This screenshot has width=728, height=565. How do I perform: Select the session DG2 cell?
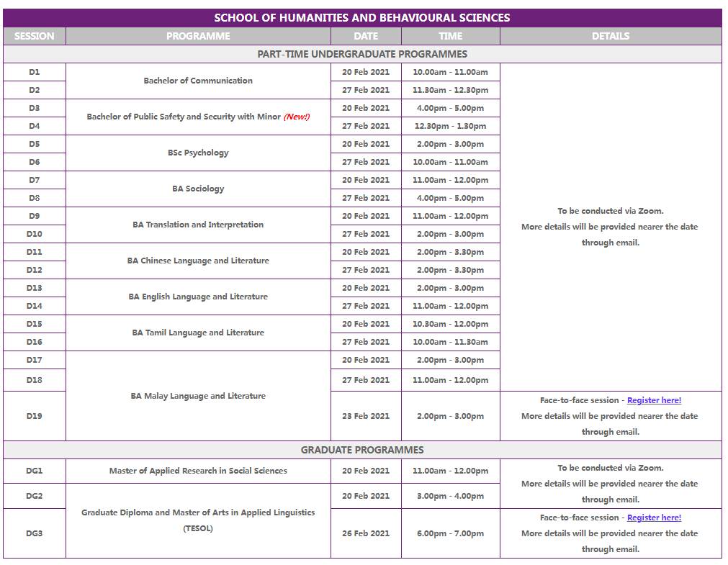coord(34,496)
